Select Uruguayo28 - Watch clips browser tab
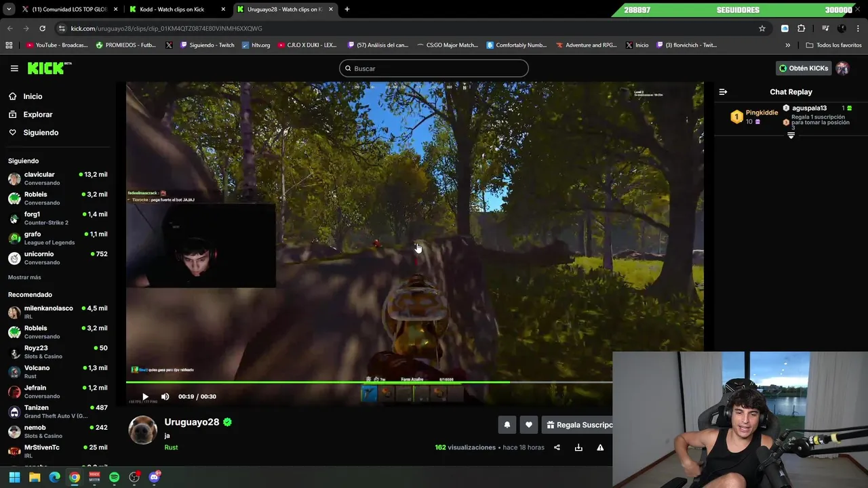868x488 pixels. (x=285, y=9)
